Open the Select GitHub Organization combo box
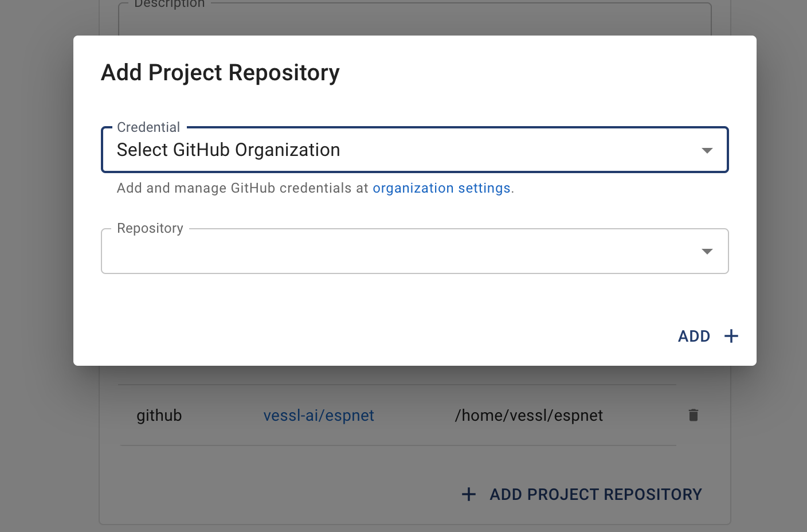Image resolution: width=807 pixels, height=532 pixels. coord(401,150)
